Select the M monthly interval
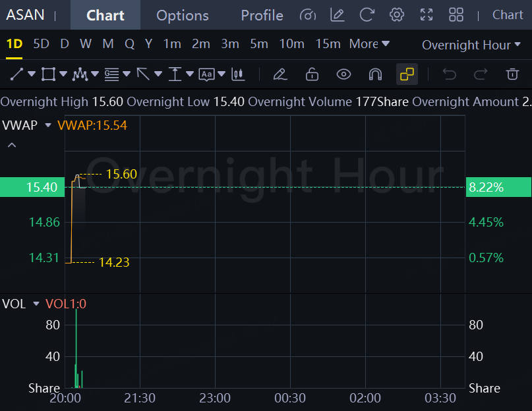The image size is (532, 411). tap(108, 44)
